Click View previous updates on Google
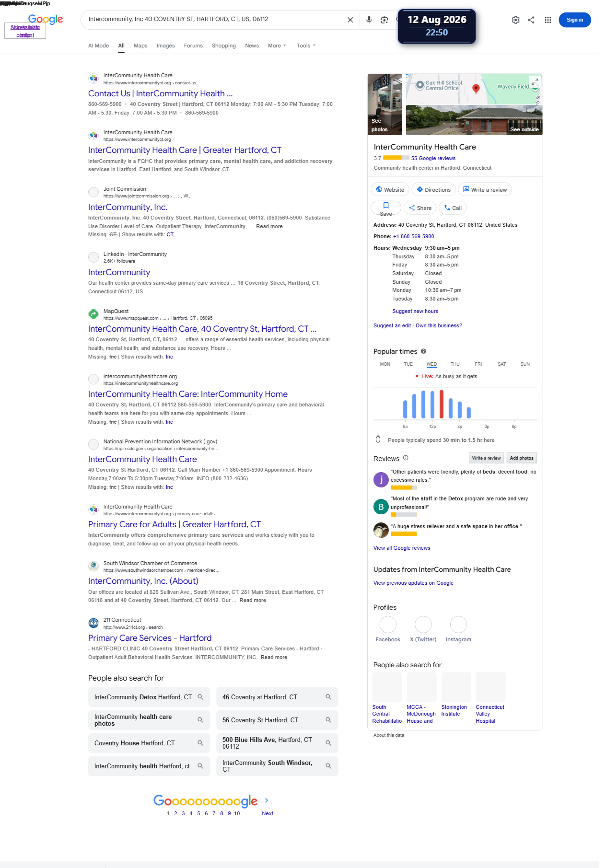This screenshot has height=868, width=606. coord(413,583)
